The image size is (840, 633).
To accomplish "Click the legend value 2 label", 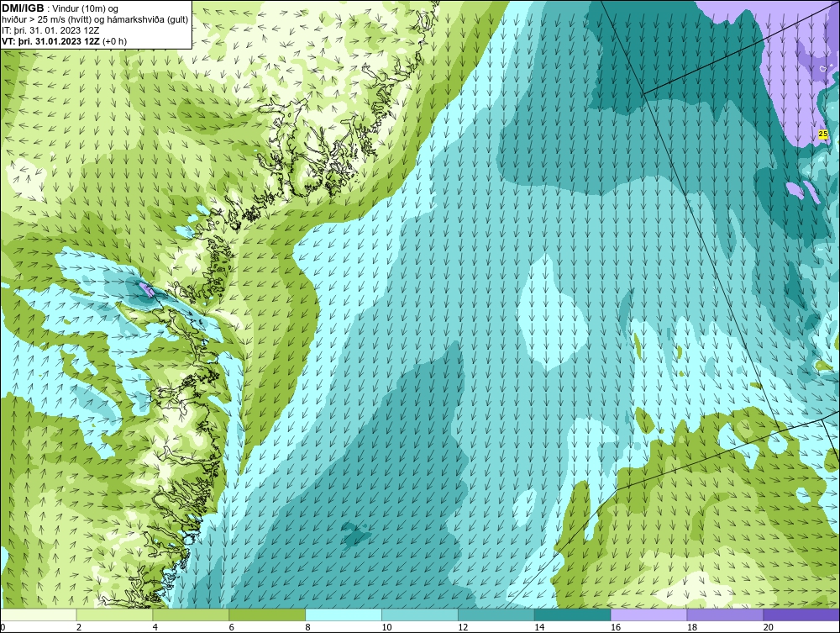I will [79, 627].
